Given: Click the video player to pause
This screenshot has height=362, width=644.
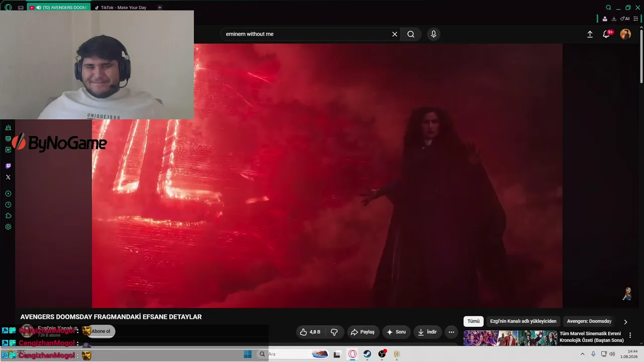Looking at the screenshot, I should pyautogui.click(x=327, y=175).
